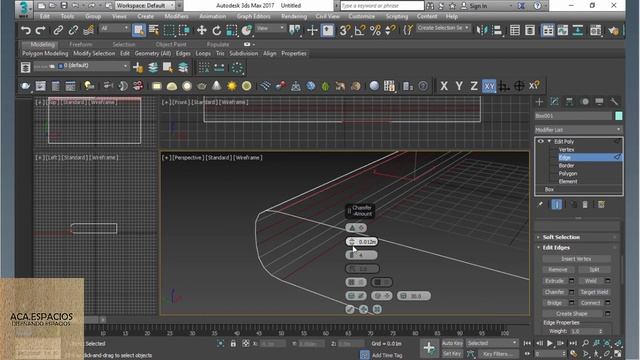Switch to the Object Paint ribbon tab
640x360 pixels.
click(x=171, y=44)
